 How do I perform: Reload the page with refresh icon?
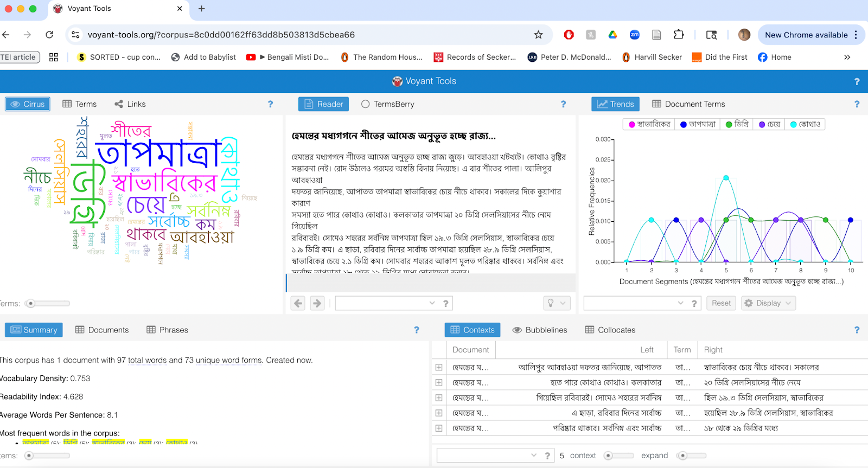[x=49, y=35]
